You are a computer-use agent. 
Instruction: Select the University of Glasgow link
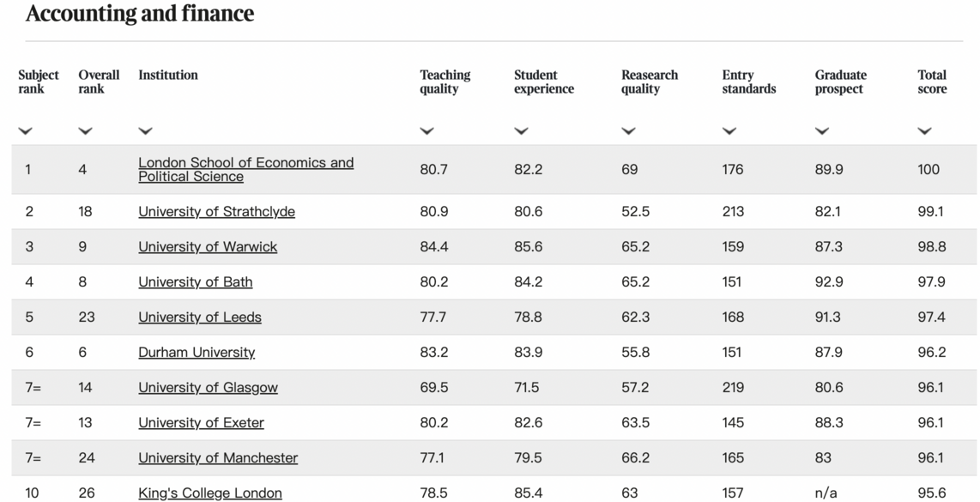208,388
